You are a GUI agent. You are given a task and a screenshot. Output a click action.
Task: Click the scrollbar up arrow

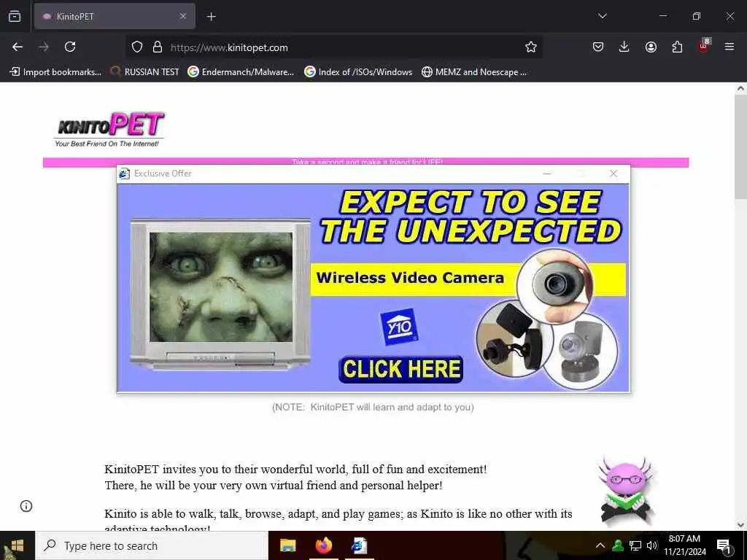pyautogui.click(x=740, y=88)
